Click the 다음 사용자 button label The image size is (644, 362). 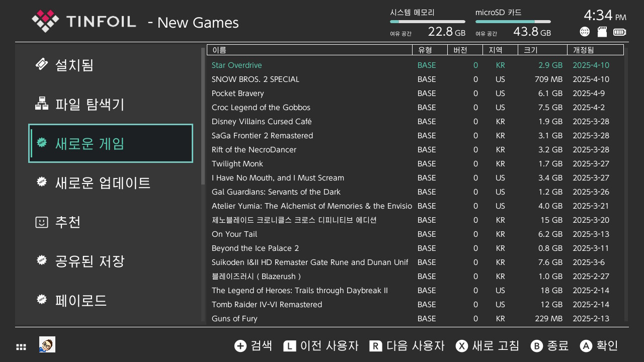[416, 346]
